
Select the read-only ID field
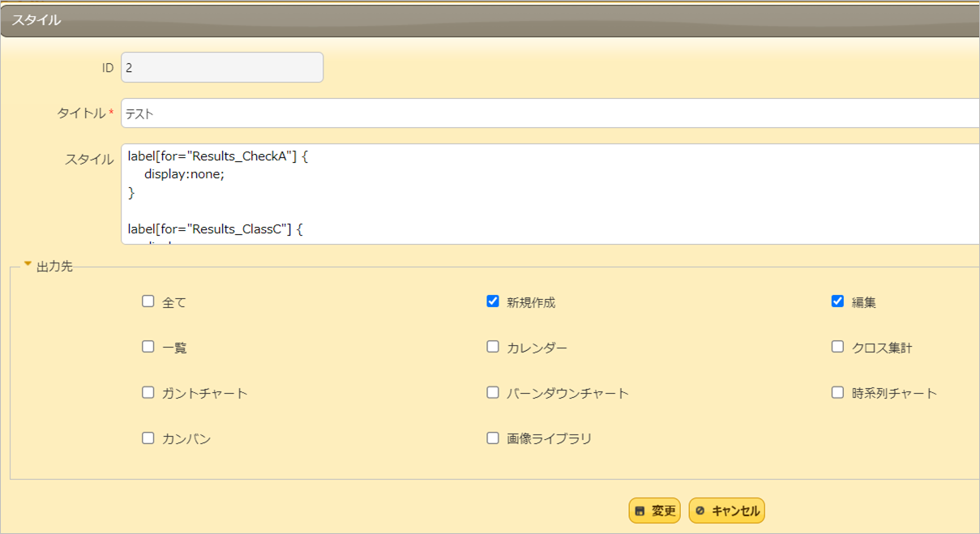pyautogui.click(x=221, y=67)
